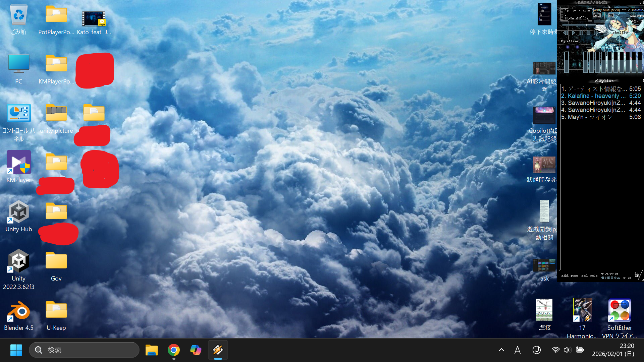Screen dimensions: 644x362
Task: Click previous track in Winamp main window
Action: coord(565,33)
